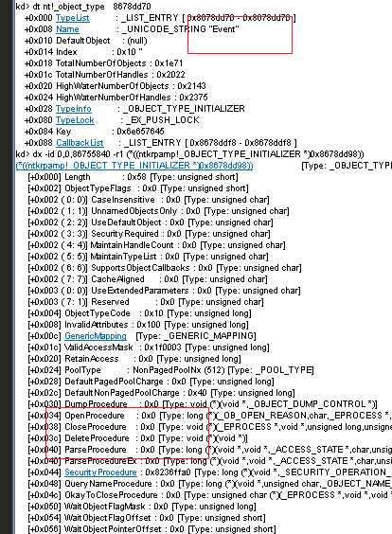
Task: Click the CaseInsensitive row
Action: point(149,200)
